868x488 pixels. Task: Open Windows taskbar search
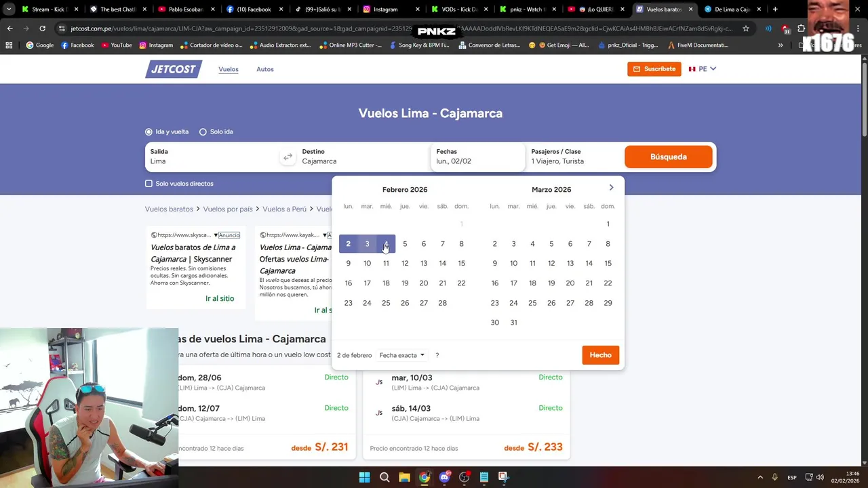384,477
